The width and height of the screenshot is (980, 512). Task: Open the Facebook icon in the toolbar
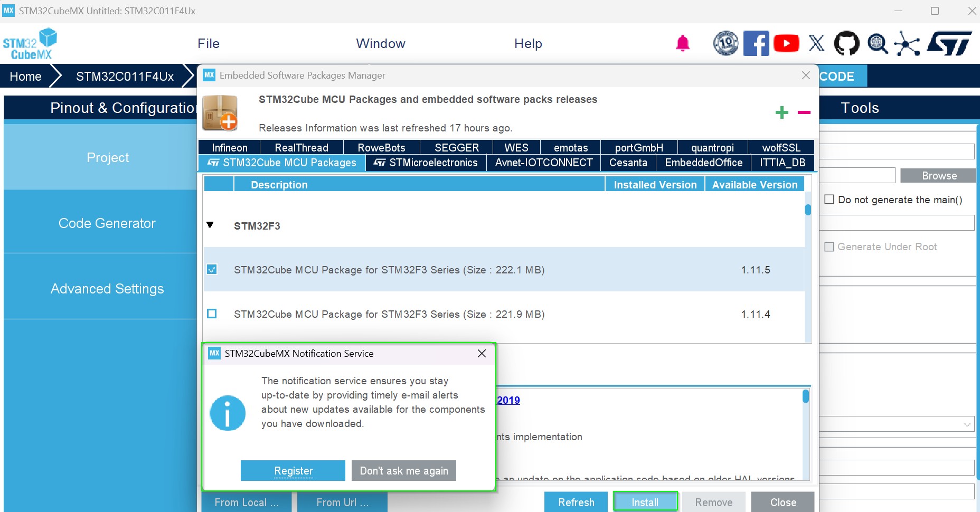pyautogui.click(x=756, y=43)
